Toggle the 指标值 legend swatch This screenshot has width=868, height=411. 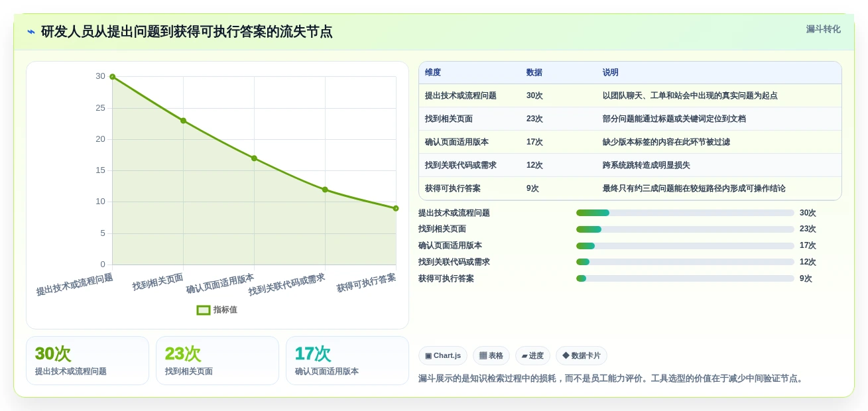pyautogui.click(x=204, y=310)
